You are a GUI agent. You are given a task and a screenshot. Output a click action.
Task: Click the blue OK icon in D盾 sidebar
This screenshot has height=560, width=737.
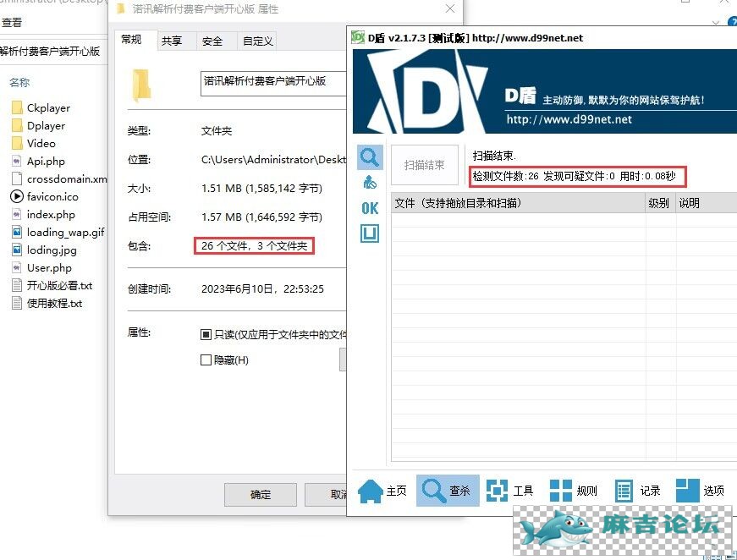click(370, 208)
